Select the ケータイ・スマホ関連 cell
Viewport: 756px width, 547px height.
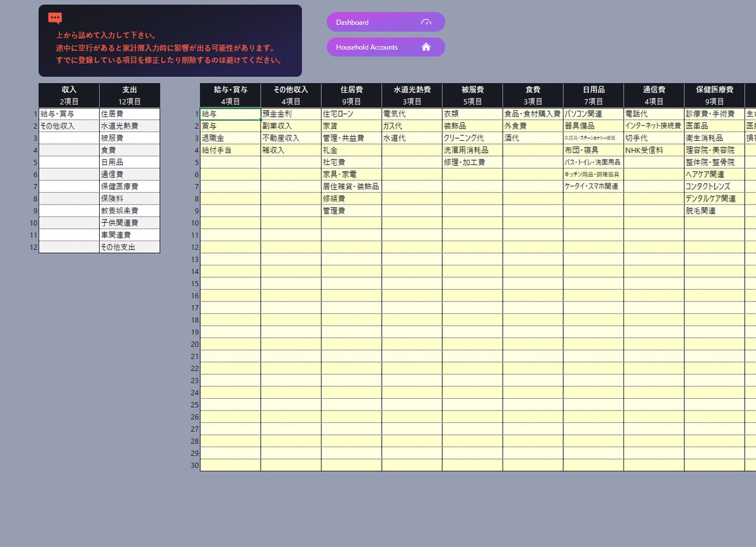click(594, 187)
